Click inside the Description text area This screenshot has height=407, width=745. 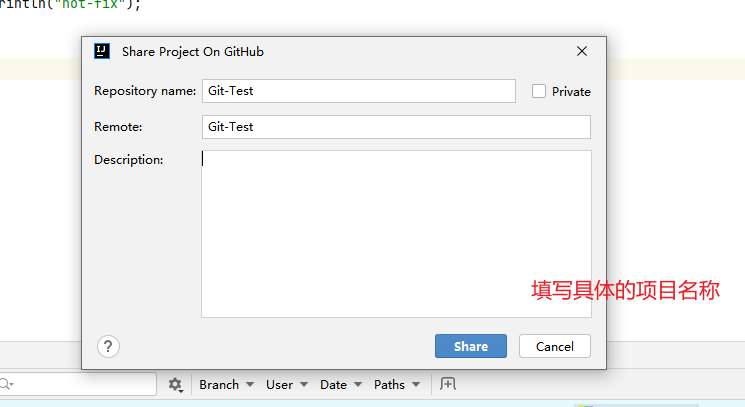(396, 234)
